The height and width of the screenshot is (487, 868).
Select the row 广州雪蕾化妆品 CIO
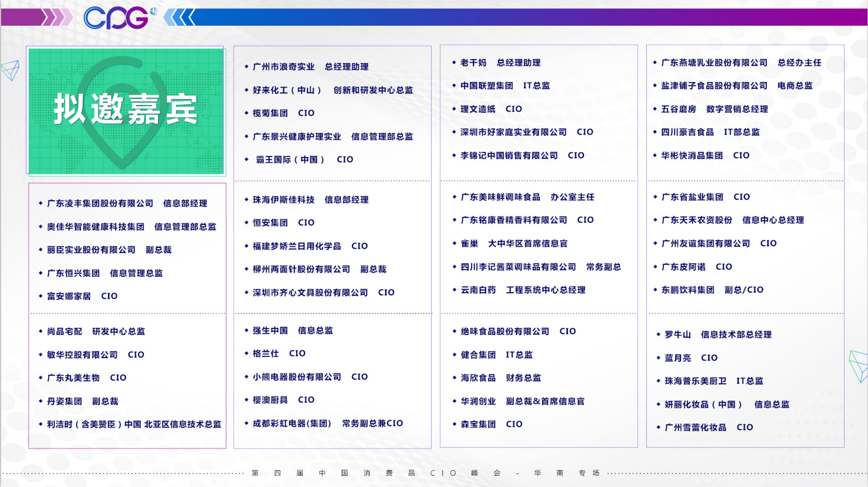(x=705, y=427)
